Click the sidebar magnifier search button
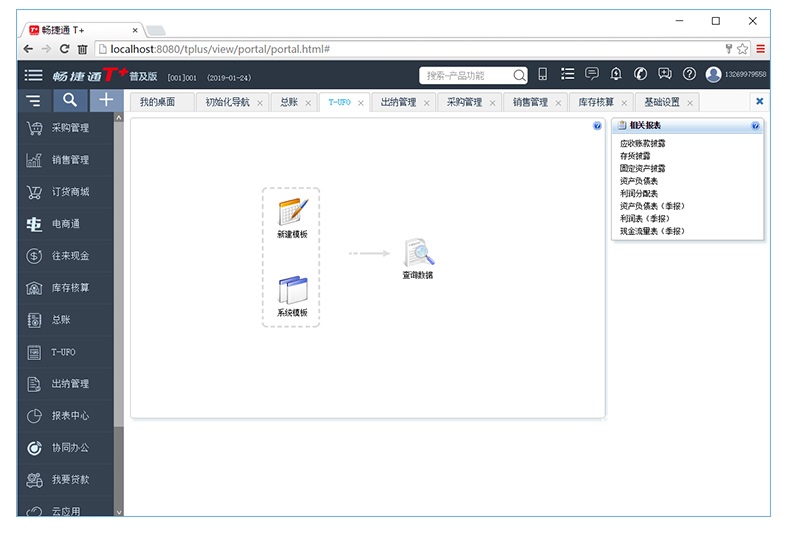This screenshot has height=545, width=790. tap(69, 100)
